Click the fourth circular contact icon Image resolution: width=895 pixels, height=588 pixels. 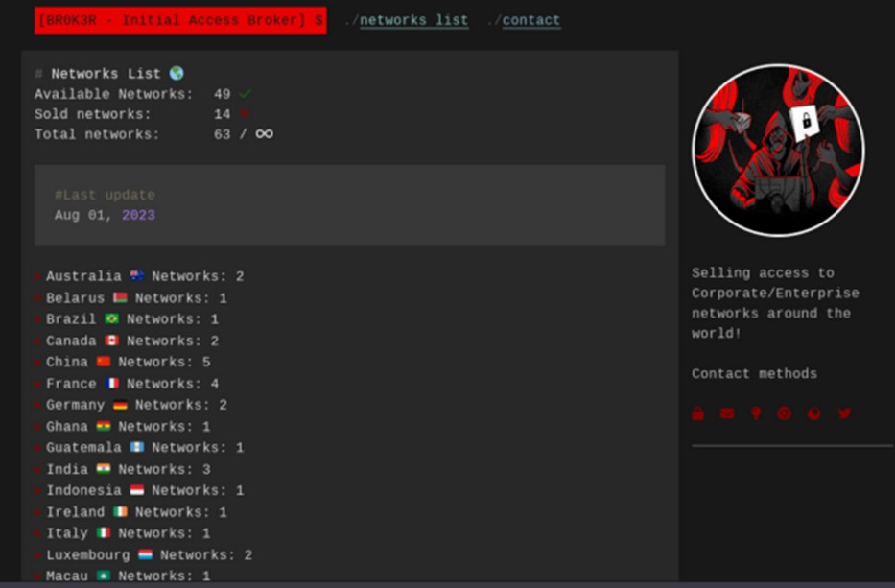785,413
